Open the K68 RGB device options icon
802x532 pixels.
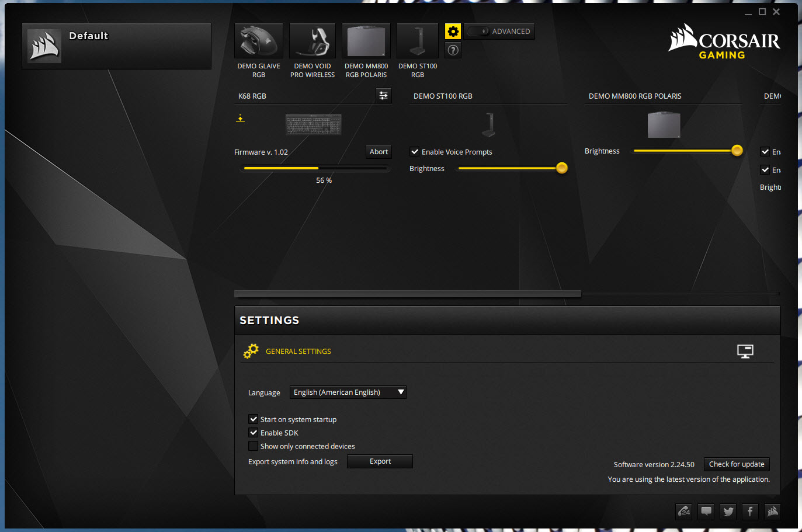[384, 96]
